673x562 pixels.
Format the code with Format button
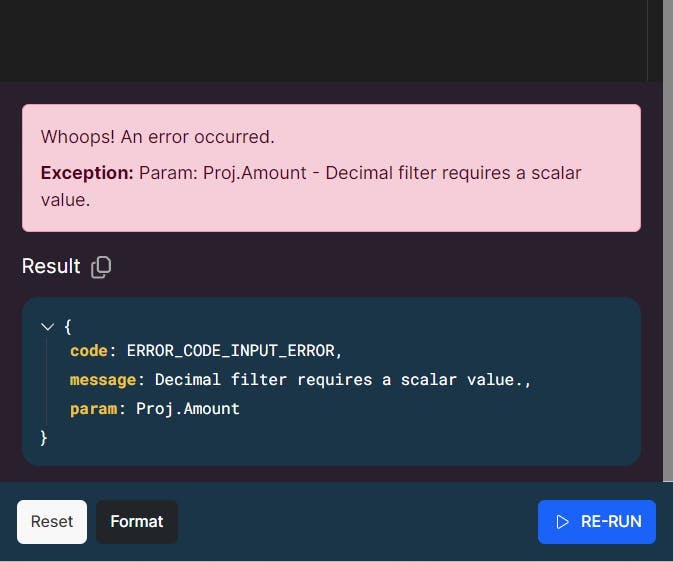137,522
